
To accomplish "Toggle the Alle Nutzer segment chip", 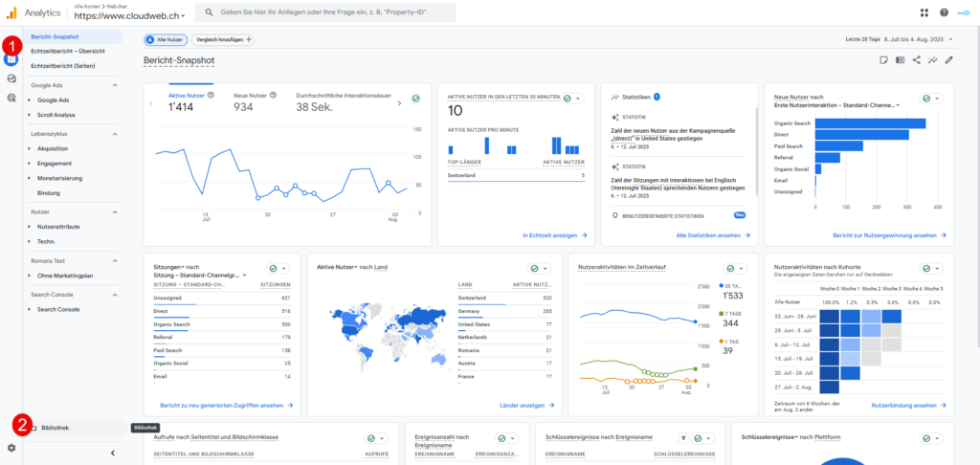I will [x=166, y=39].
